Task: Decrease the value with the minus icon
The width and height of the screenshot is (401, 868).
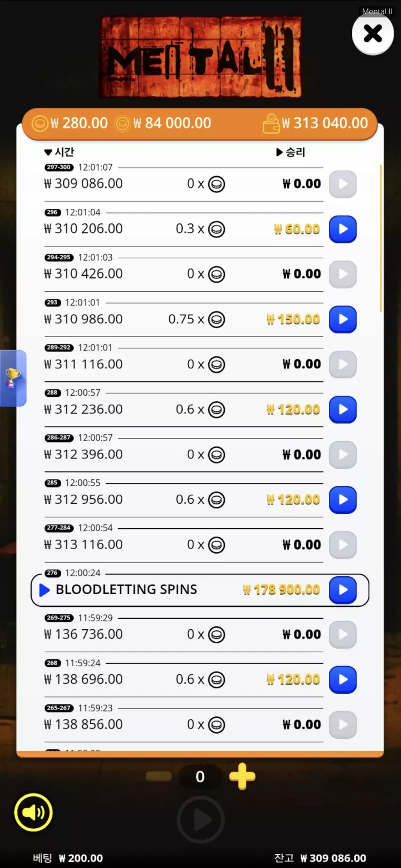Action: click(159, 776)
